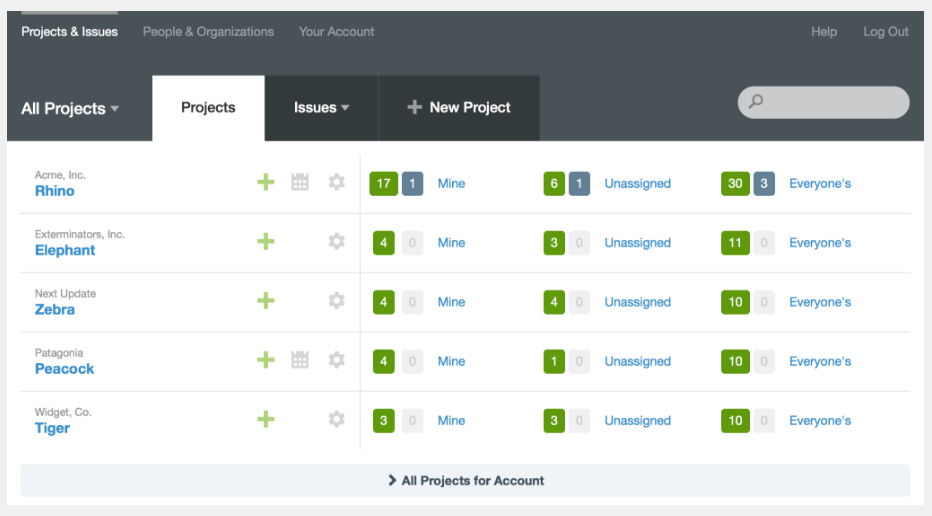Open the calendar icon for Rhino project
Screen dimensions: 932x516
click(300, 182)
